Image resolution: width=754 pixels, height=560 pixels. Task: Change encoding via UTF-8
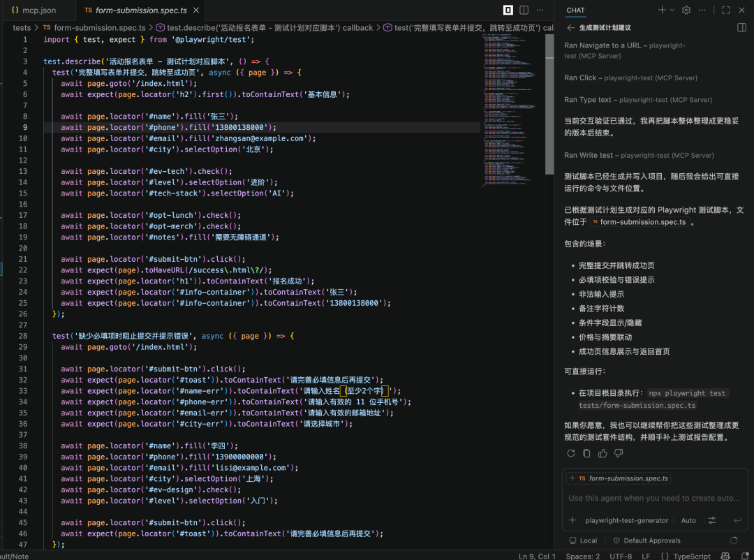point(621,556)
